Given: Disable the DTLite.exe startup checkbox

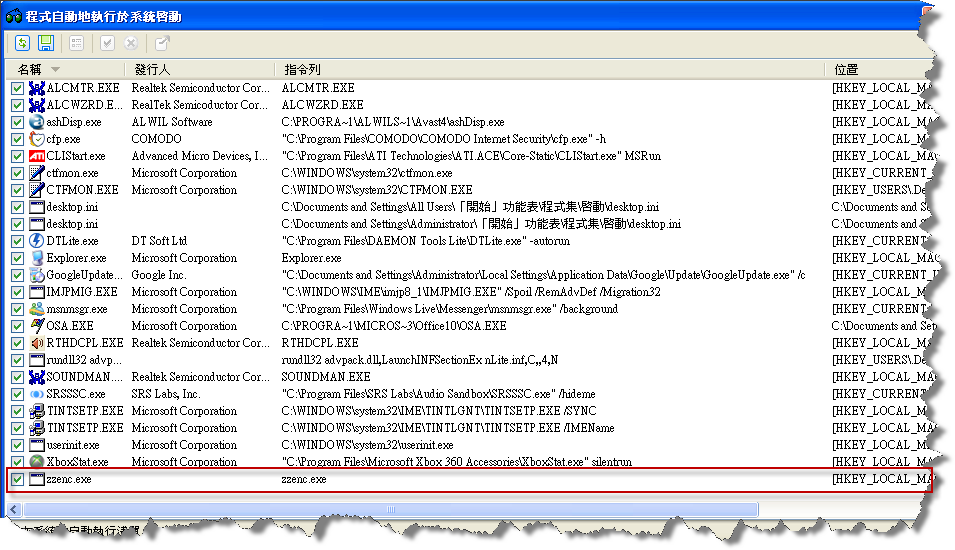Looking at the screenshot, I should pos(17,241).
